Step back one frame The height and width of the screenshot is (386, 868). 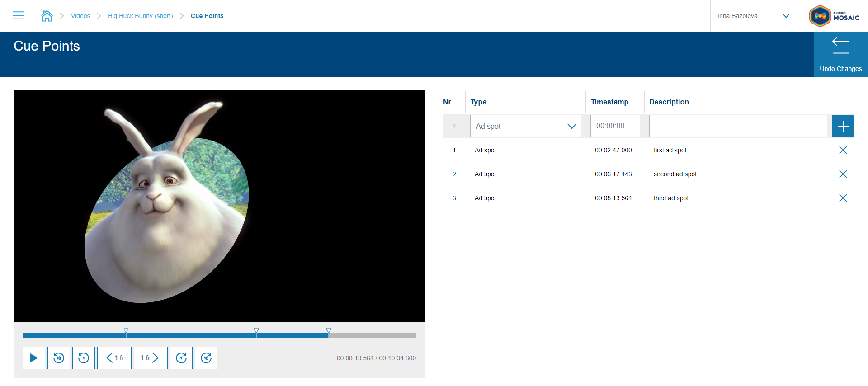(114, 358)
